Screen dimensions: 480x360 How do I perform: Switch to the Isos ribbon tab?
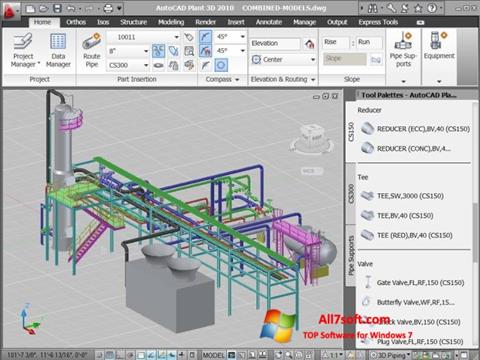point(103,22)
